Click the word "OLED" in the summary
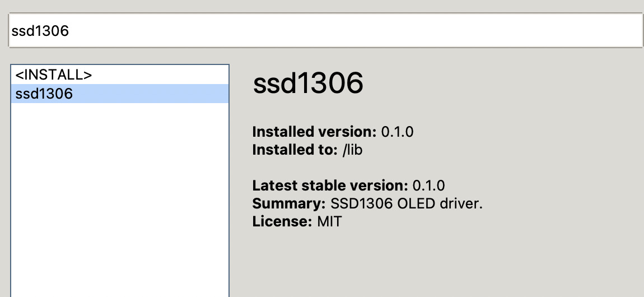This screenshot has height=297, width=644. (416, 203)
